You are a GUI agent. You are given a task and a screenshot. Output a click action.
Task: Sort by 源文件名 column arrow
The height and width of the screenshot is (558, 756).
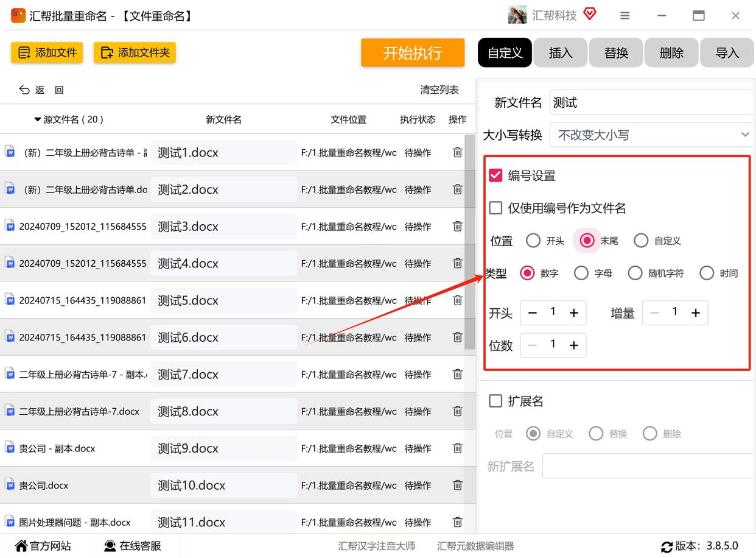pyautogui.click(x=38, y=119)
